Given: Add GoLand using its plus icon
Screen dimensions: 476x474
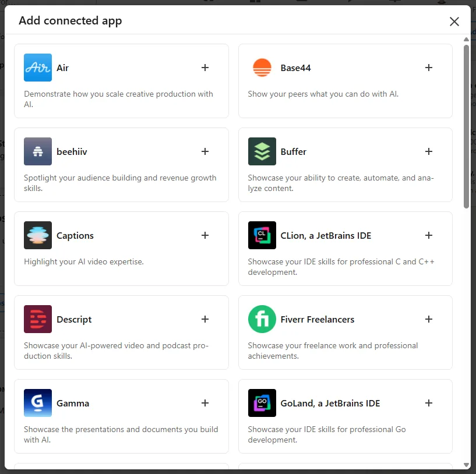Looking at the screenshot, I should click(x=429, y=403).
